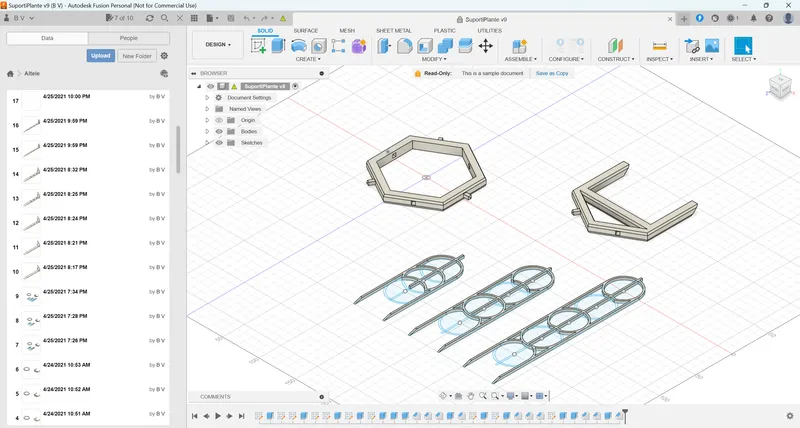Click the Save as Copy link
Screen dimensions: 800x428
552,73
